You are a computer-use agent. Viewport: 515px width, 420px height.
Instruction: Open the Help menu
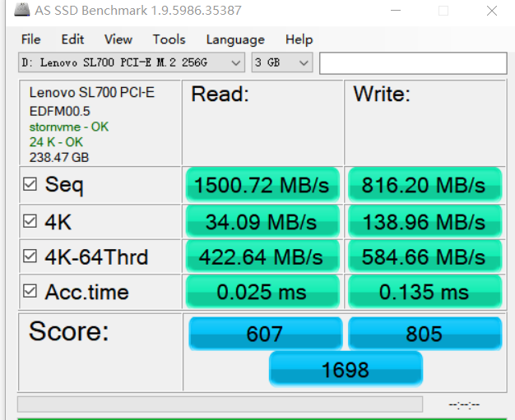click(x=299, y=39)
